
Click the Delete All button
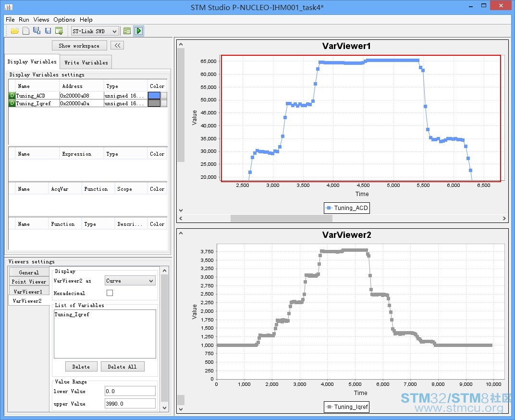tap(122, 367)
